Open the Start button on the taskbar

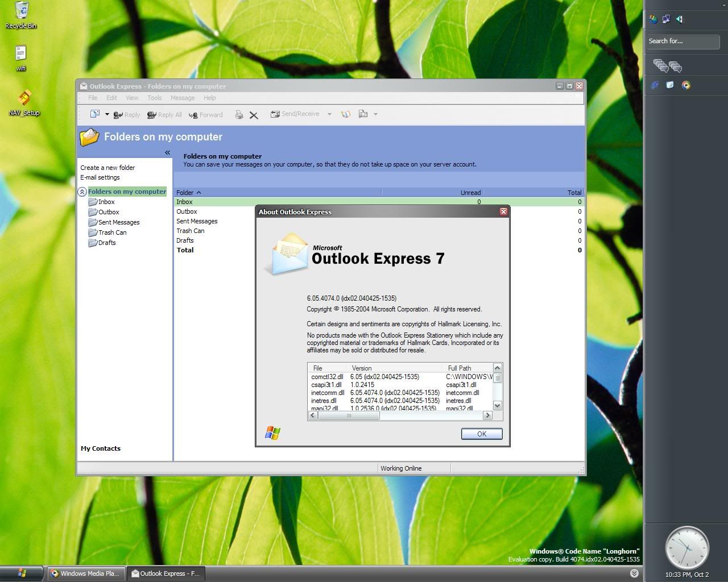click(x=22, y=573)
